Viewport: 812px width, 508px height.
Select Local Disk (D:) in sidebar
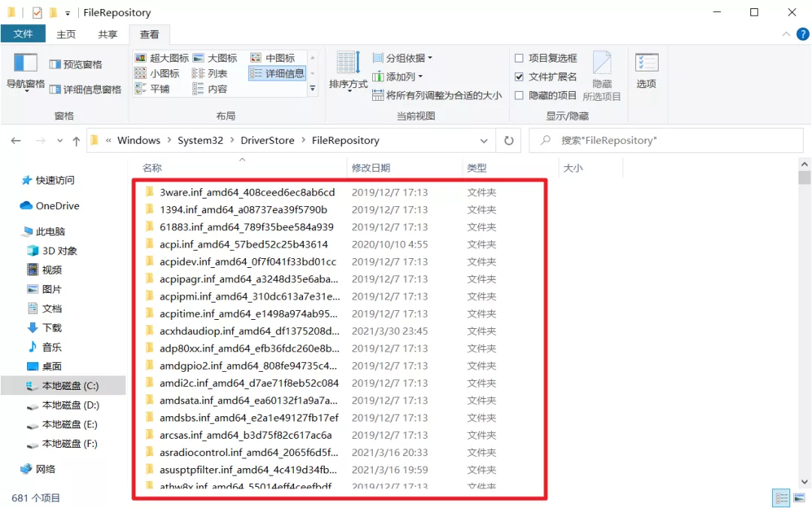[63, 406]
